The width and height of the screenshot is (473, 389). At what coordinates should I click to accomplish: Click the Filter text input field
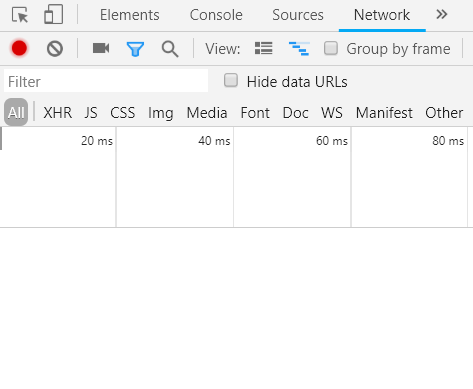coord(106,81)
